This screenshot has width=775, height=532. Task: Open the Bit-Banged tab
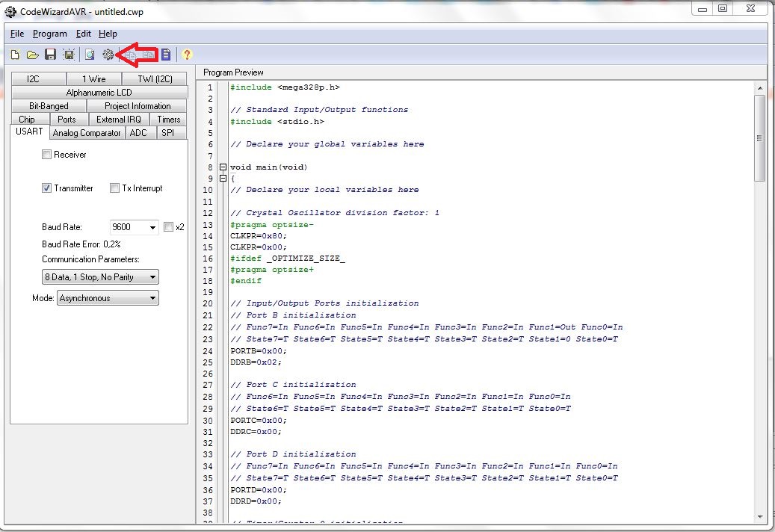(49, 105)
